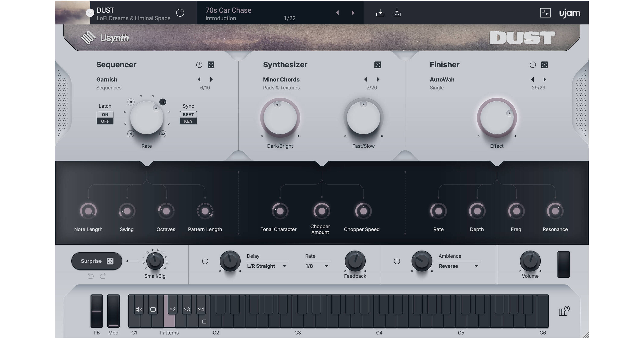The height and width of the screenshot is (338, 644).
Task: Open the Minor Chords synth preset list
Action: (x=281, y=80)
